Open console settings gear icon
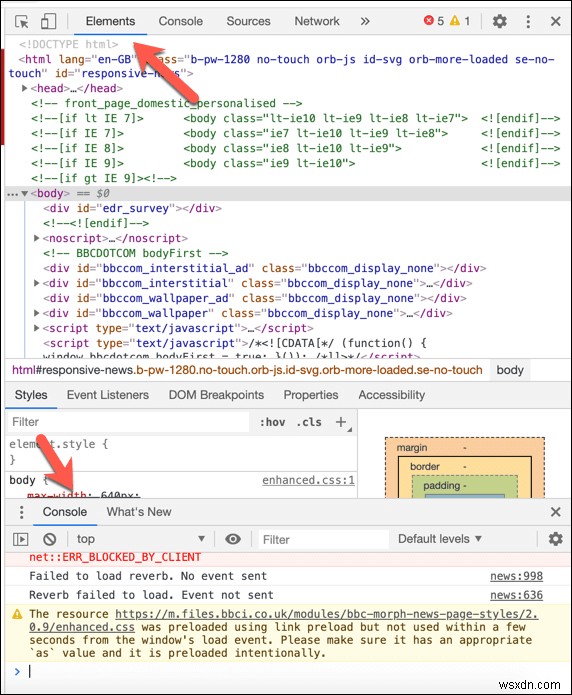This screenshot has width=572, height=695. pos(556,539)
